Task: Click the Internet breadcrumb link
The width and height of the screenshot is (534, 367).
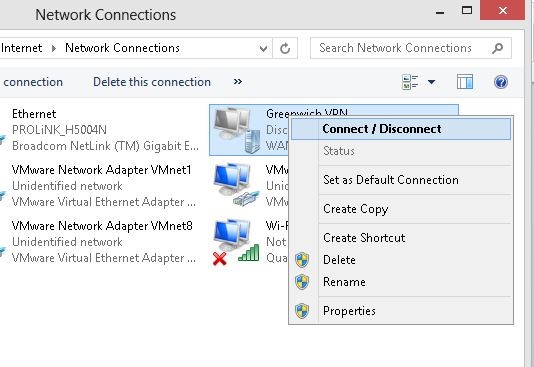Action: tap(21, 48)
